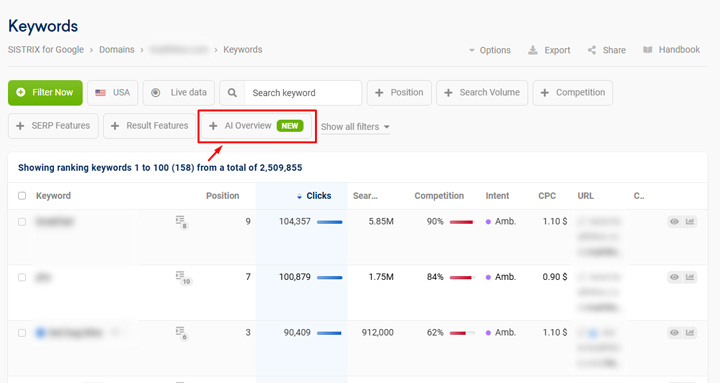Click the Amb. intent label in 912,000 row

(506, 332)
